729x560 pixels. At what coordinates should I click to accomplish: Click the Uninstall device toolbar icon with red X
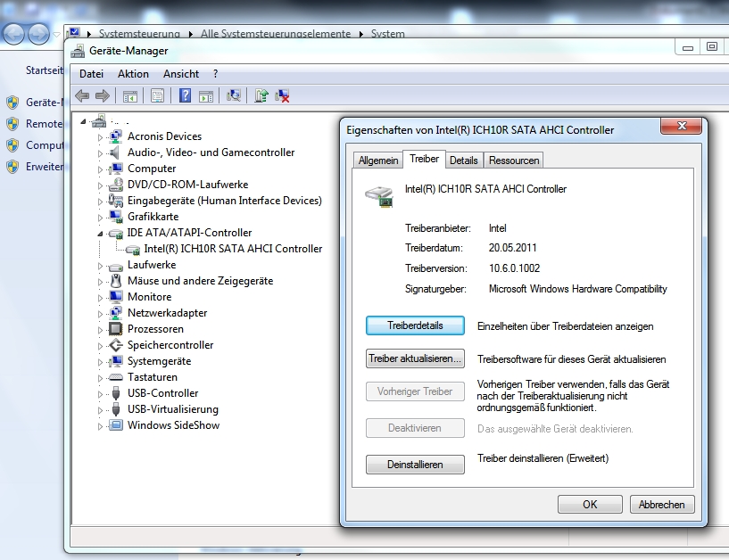coord(282,96)
